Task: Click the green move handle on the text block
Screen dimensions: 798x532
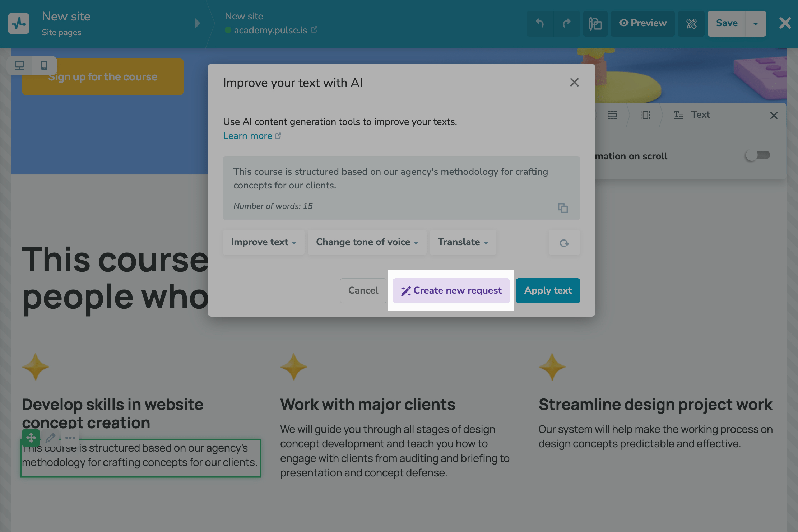Action: (x=31, y=438)
